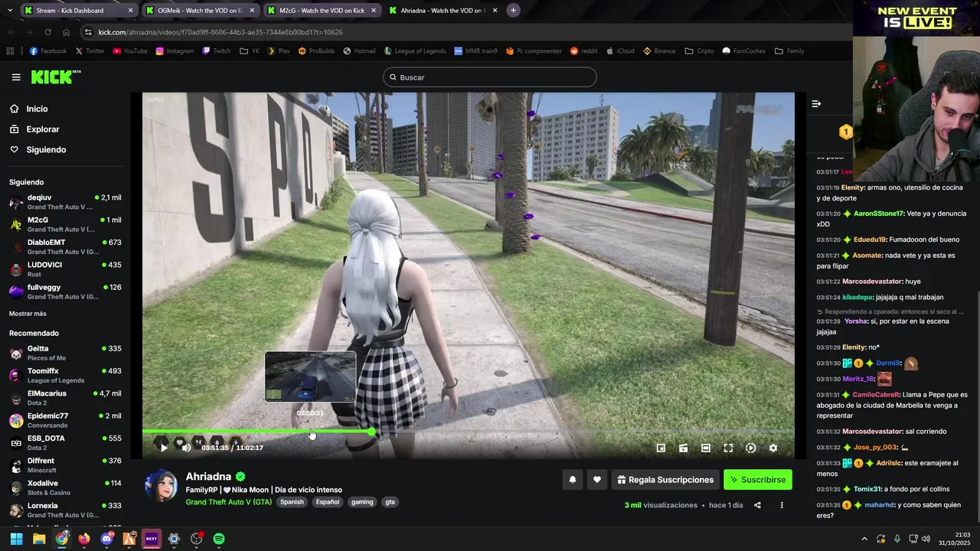Open video player settings gear
The width and height of the screenshot is (980, 551).
point(773,448)
